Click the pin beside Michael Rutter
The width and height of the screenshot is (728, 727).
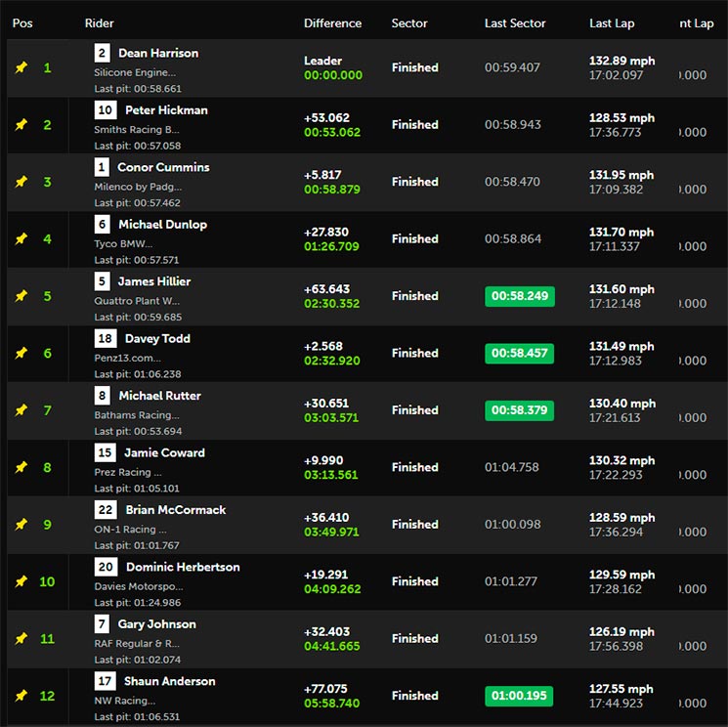click(x=21, y=410)
